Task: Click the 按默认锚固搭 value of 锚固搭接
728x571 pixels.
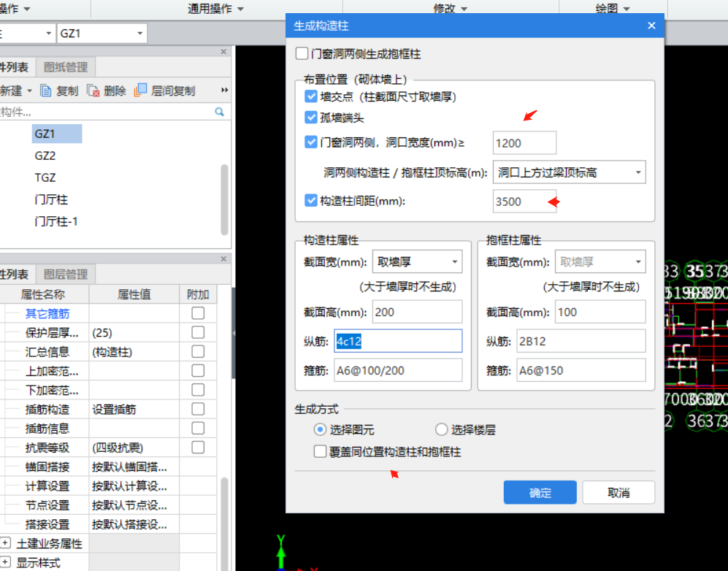Action: [129, 467]
